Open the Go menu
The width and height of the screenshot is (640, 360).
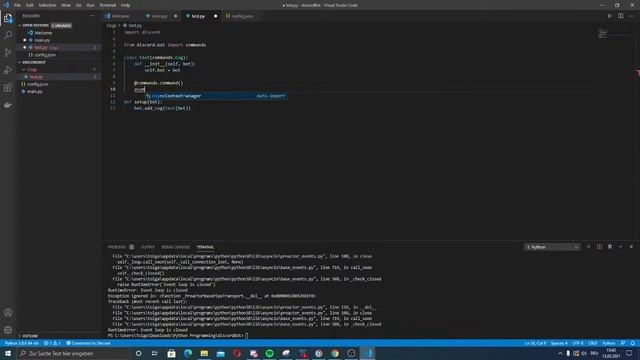tap(79, 5)
